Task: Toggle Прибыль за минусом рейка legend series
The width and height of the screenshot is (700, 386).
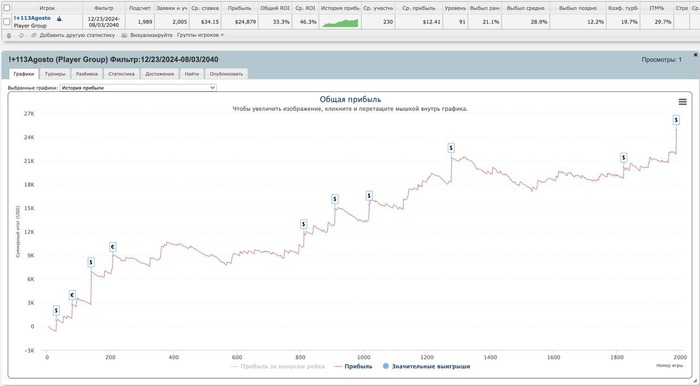Action: click(277, 366)
